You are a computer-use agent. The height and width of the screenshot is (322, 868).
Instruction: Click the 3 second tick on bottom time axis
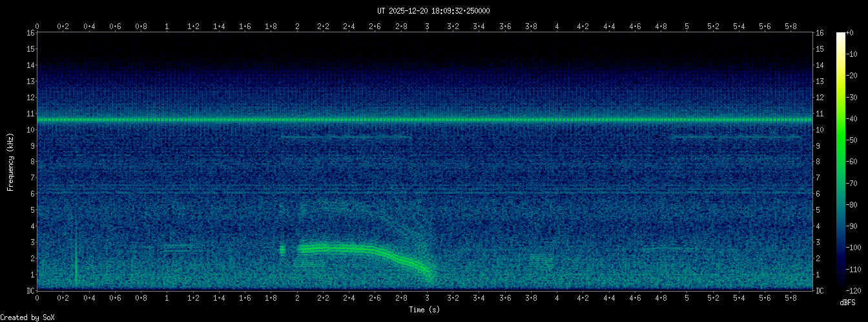427,298
